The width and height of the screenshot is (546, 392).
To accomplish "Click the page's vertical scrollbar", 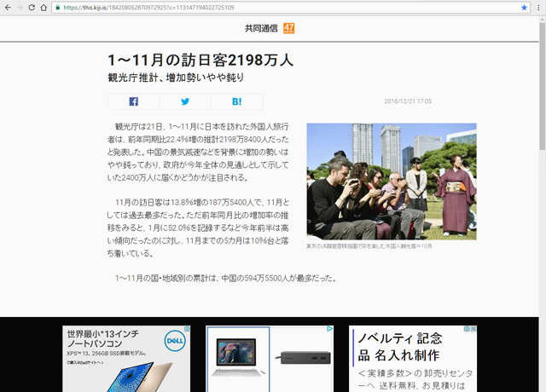I will click(541, 170).
